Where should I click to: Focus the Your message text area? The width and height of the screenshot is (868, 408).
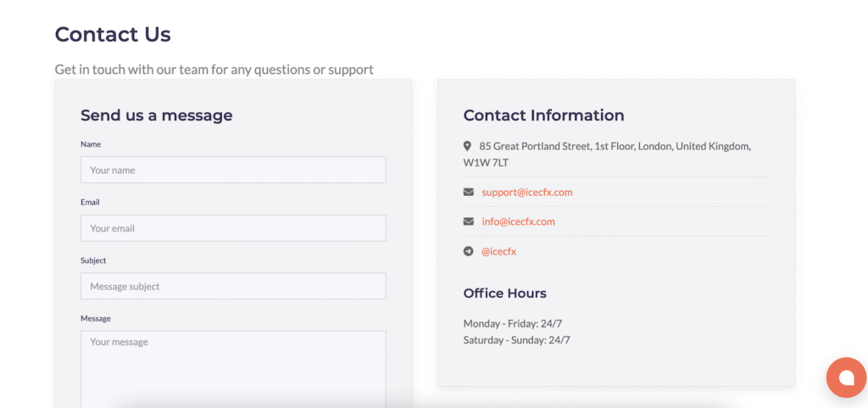click(233, 369)
